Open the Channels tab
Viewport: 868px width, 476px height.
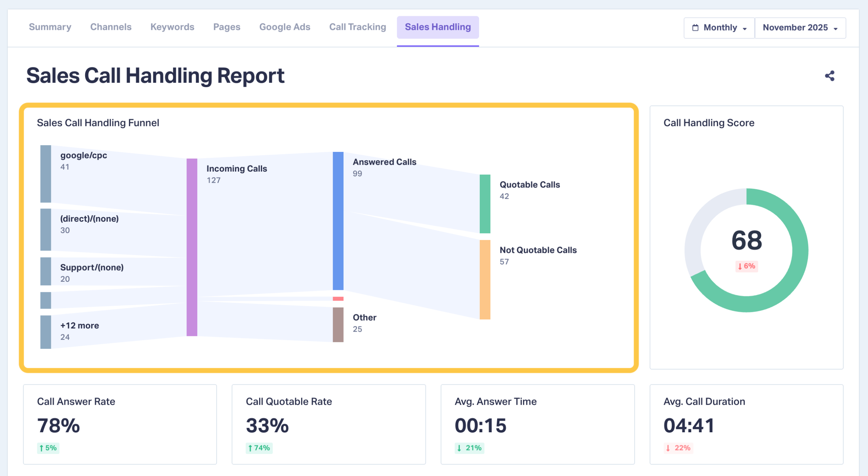(x=111, y=27)
